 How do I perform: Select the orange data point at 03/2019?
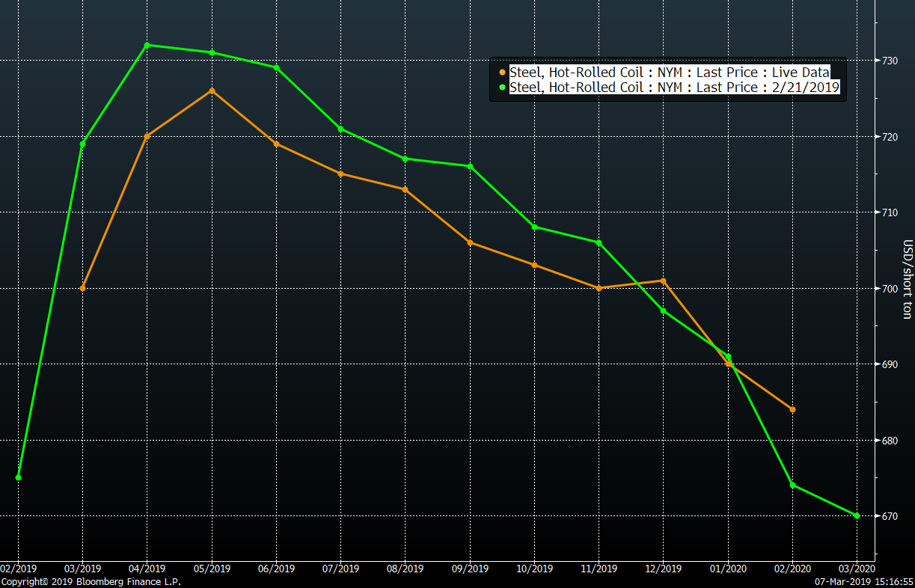click(x=82, y=288)
